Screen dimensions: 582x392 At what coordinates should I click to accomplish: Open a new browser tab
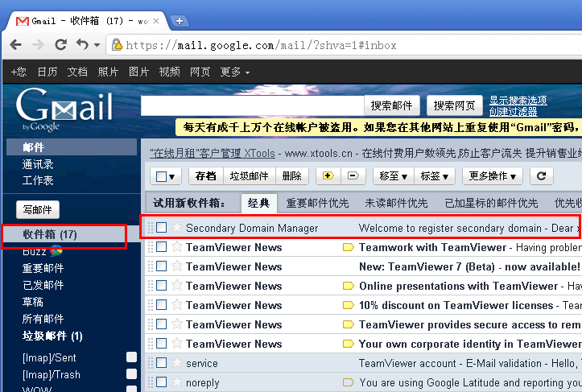[180, 21]
